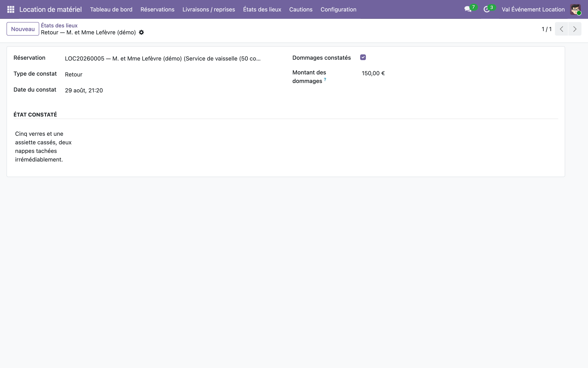Open the gear actions menu
588x368 pixels.
(x=141, y=32)
